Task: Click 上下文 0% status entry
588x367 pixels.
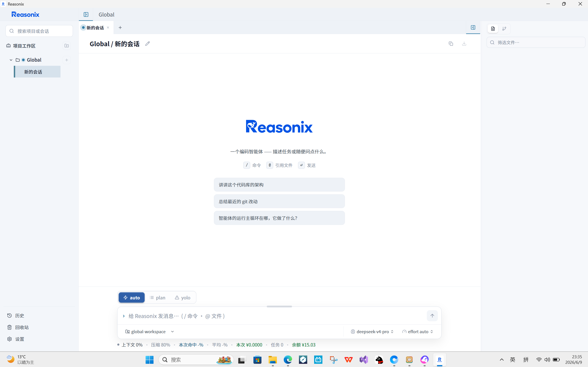Action: [132, 345]
